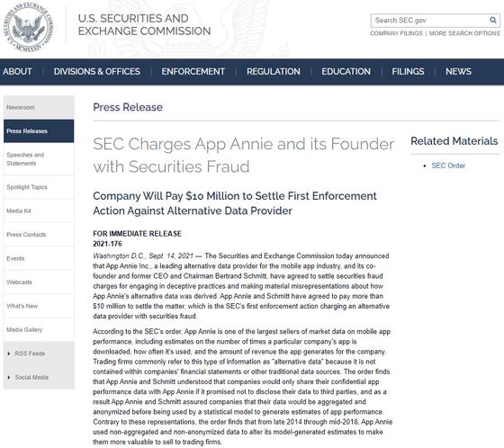Focus the Search SEC.gov field
The width and height of the screenshot is (504, 448).
click(x=430, y=21)
